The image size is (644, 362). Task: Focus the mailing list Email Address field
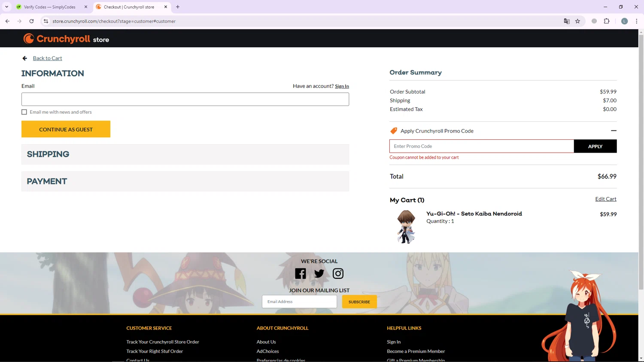pyautogui.click(x=299, y=302)
